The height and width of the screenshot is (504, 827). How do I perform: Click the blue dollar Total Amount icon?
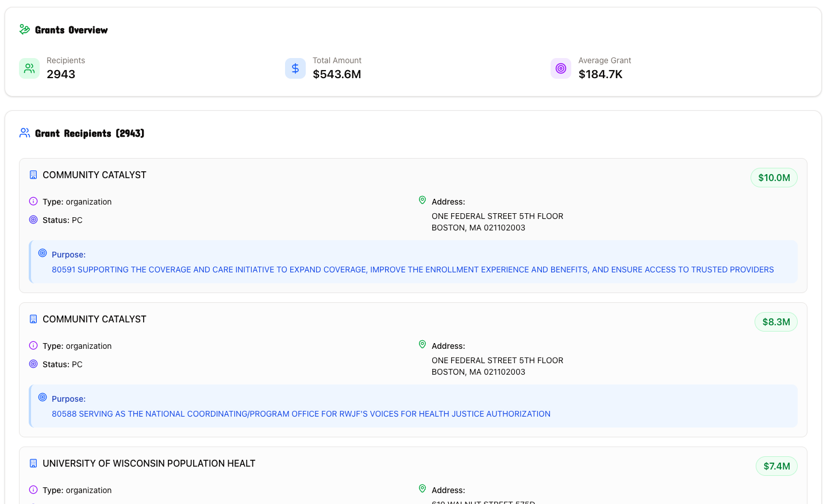(295, 68)
